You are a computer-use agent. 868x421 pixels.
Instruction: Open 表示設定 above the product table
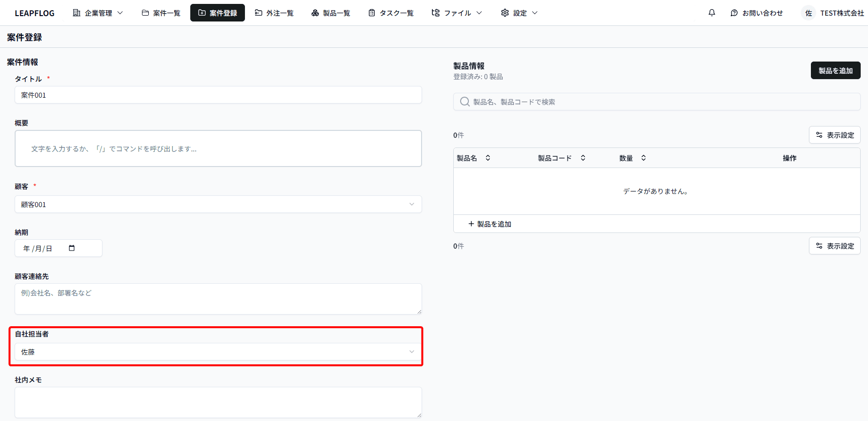pos(834,135)
